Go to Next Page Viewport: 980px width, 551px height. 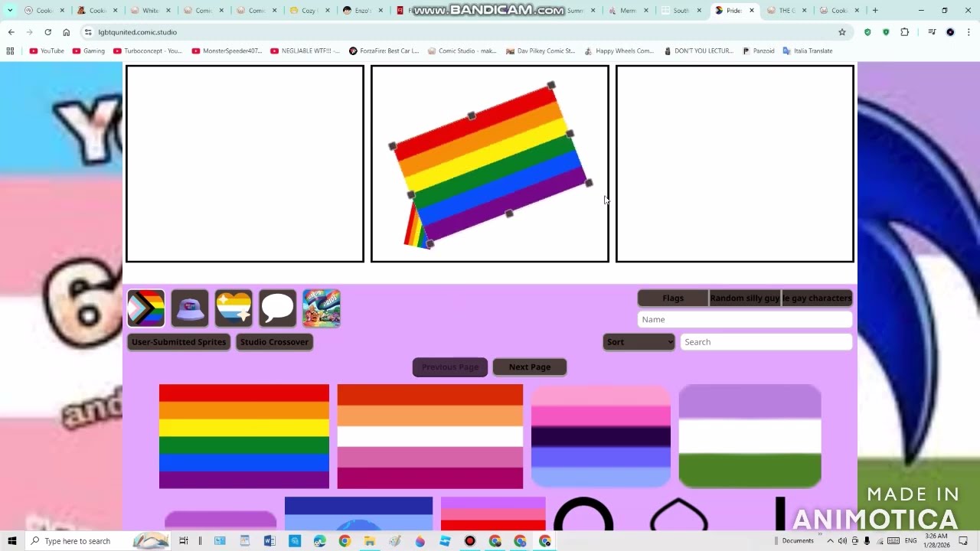click(530, 367)
